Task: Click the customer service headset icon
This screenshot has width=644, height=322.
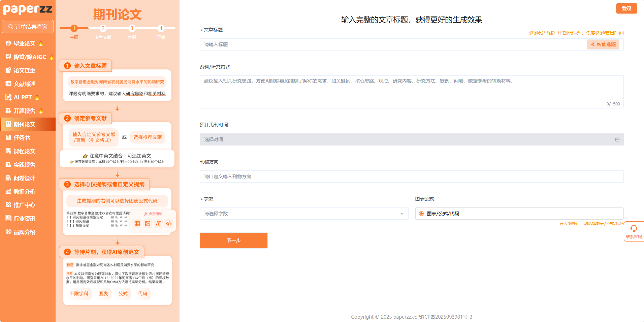Action: [x=634, y=229]
